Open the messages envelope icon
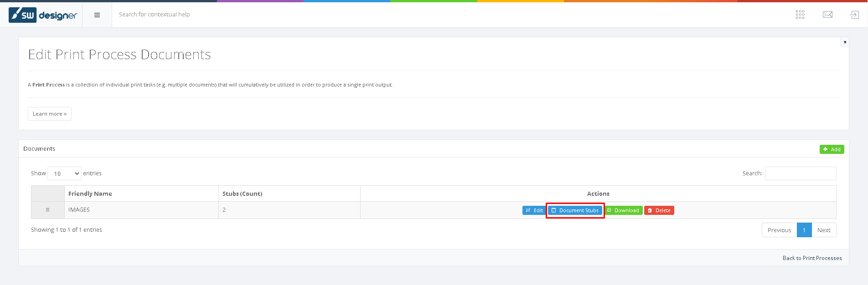The image size is (868, 285). pyautogui.click(x=827, y=15)
